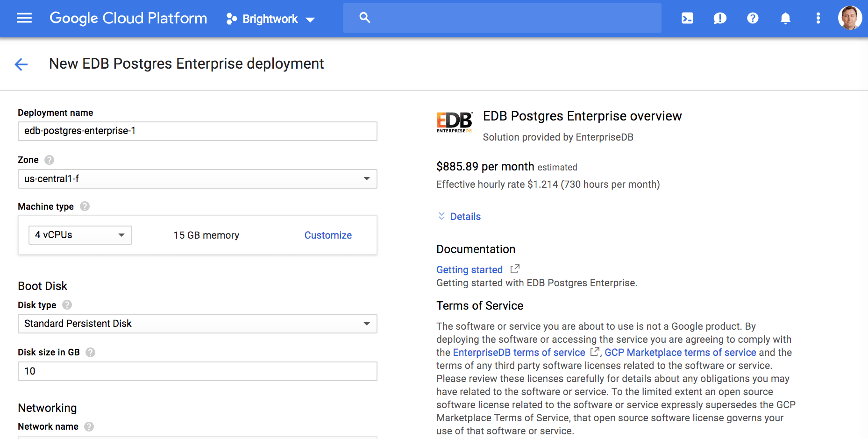868x439 pixels.
Task: Open the 4 vCPUs dropdown
Action: (80, 235)
